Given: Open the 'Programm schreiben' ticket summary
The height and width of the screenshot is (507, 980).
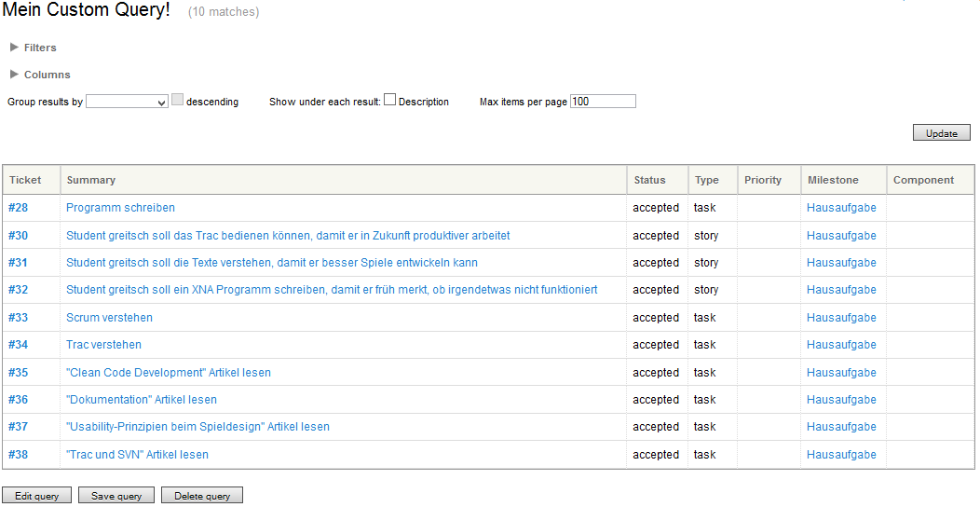Looking at the screenshot, I should (120, 208).
